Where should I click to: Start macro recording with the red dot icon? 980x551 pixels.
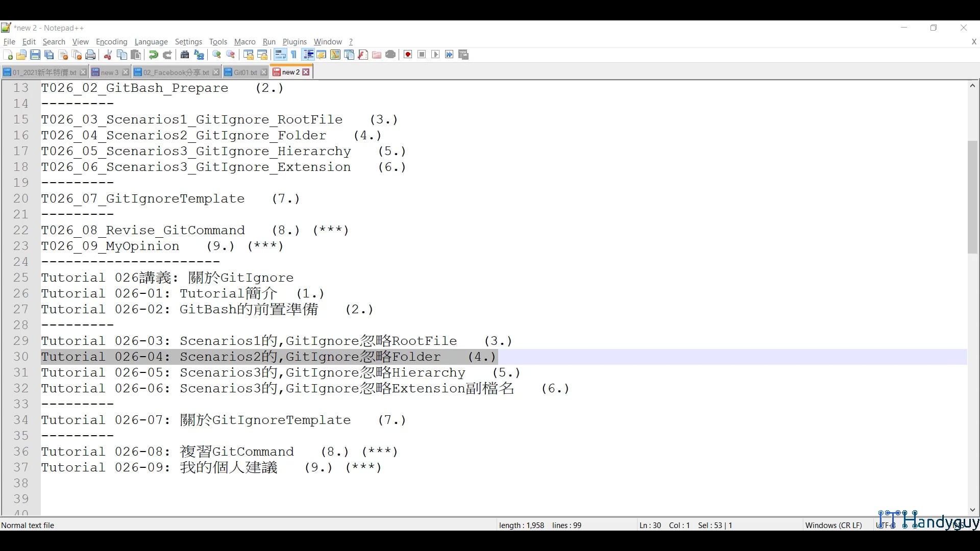pyautogui.click(x=408, y=55)
